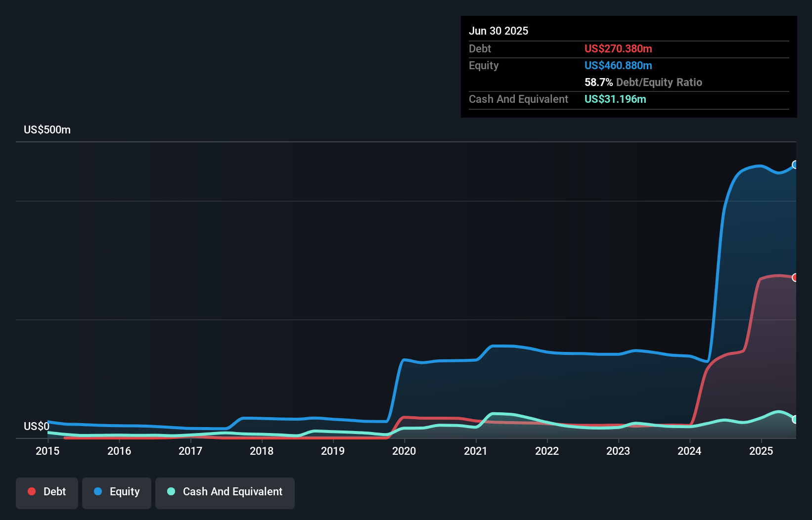Expand the Equity row in the tooltip

483,65
